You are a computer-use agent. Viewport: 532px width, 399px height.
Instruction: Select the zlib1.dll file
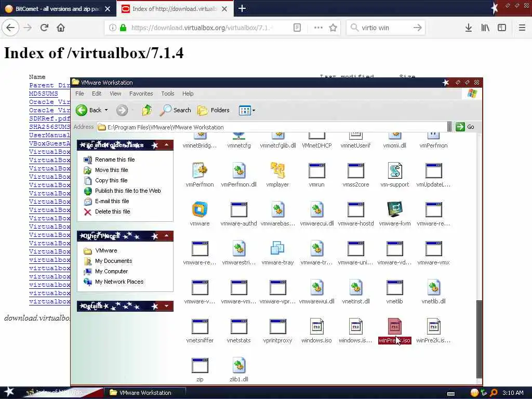(x=238, y=365)
